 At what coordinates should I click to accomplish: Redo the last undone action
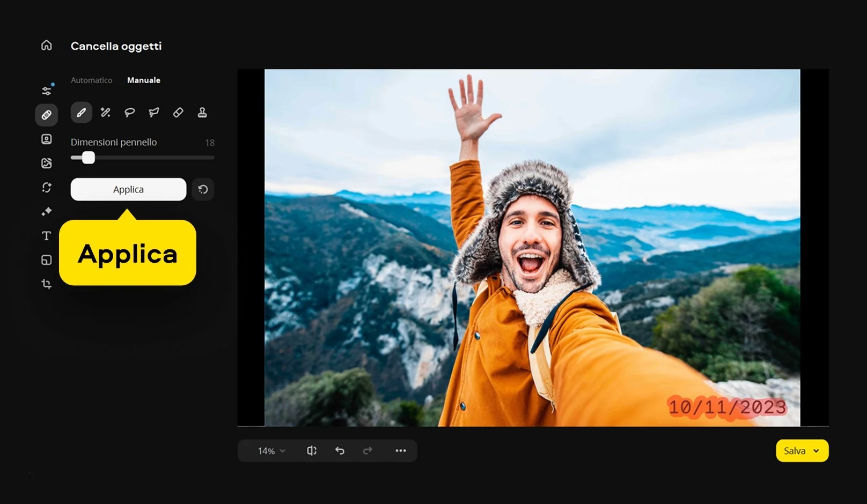click(368, 450)
